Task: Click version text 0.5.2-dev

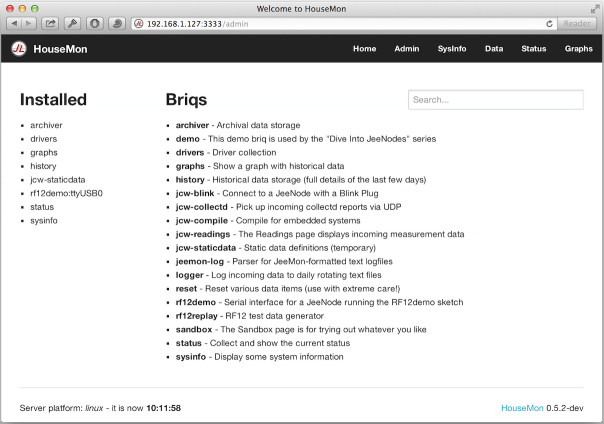Action: tap(565, 408)
